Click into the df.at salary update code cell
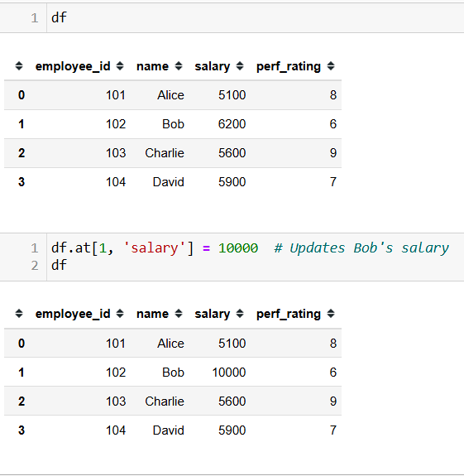 pos(256,257)
